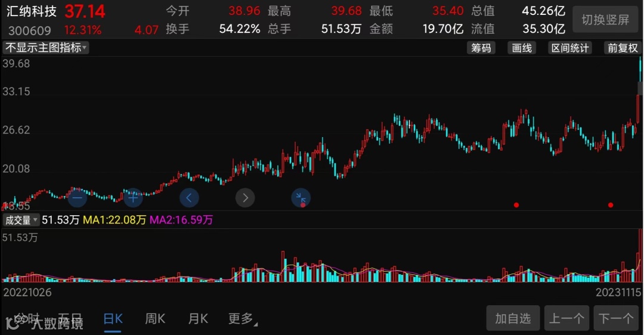This screenshot has width=644, height=335.
Task: Click 换手 value 54.22%
Action: click(240, 29)
